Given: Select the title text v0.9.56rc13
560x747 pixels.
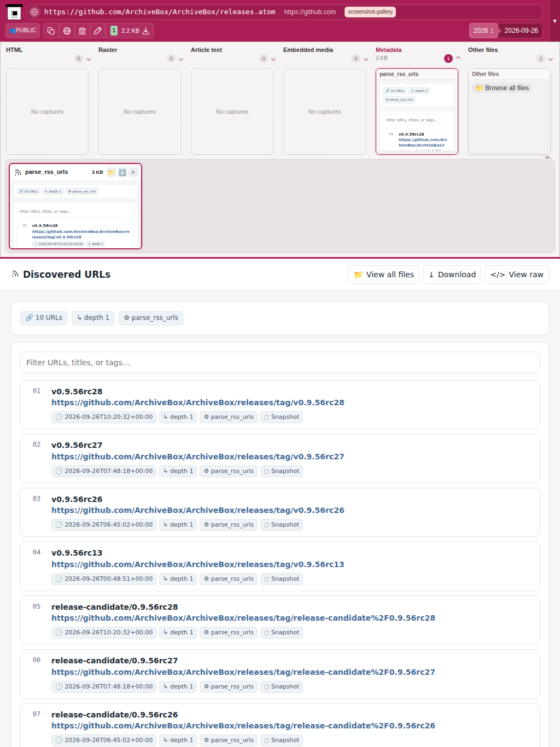Looking at the screenshot, I should point(77,553).
